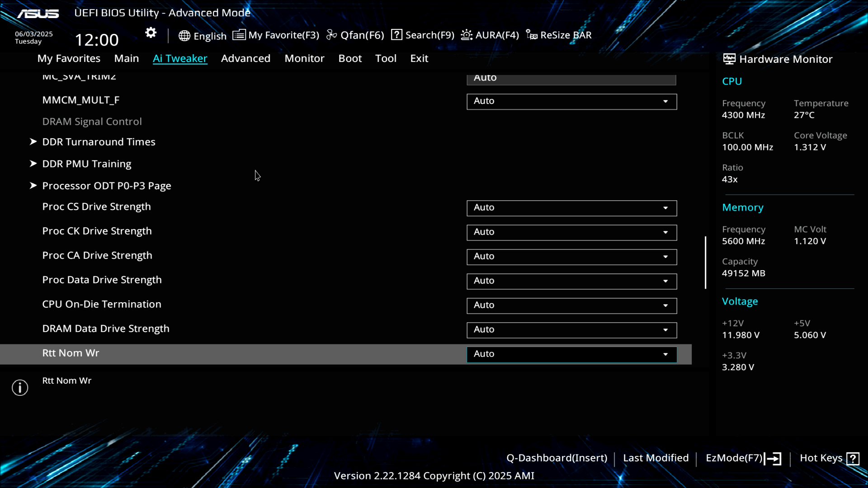
Task: Open the language globe icon
Action: [184, 36]
